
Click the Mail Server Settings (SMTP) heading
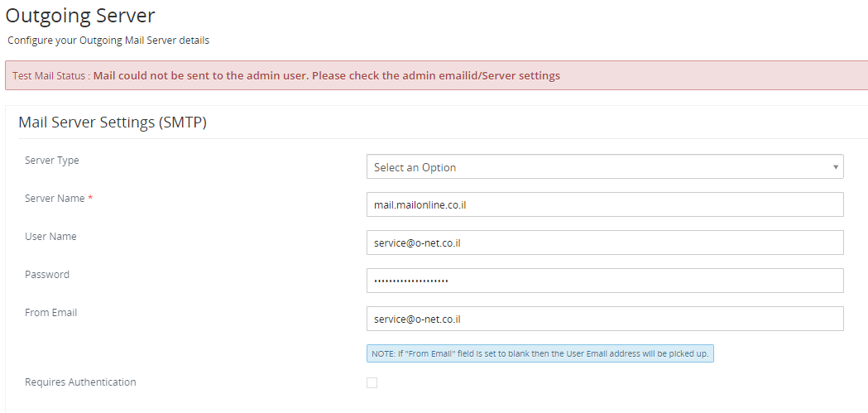(x=113, y=122)
